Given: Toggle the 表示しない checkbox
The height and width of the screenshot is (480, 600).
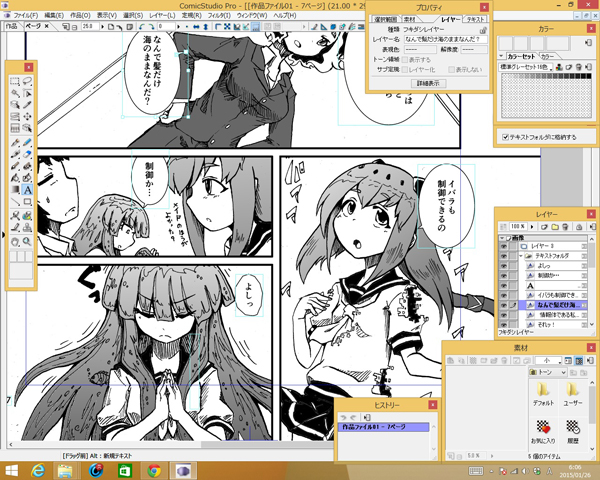Looking at the screenshot, I should [x=452, y=70].
